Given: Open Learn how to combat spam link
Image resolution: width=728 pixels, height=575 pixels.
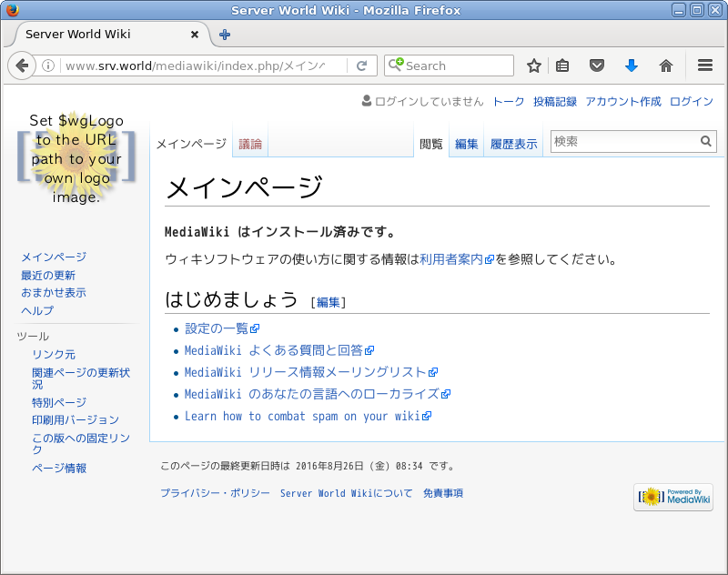Looking at the screenshot, I should 308,416.
